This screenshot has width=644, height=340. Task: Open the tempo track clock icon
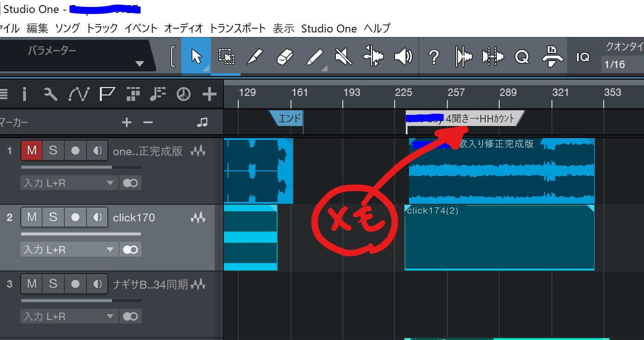click(x=184, y=94)
